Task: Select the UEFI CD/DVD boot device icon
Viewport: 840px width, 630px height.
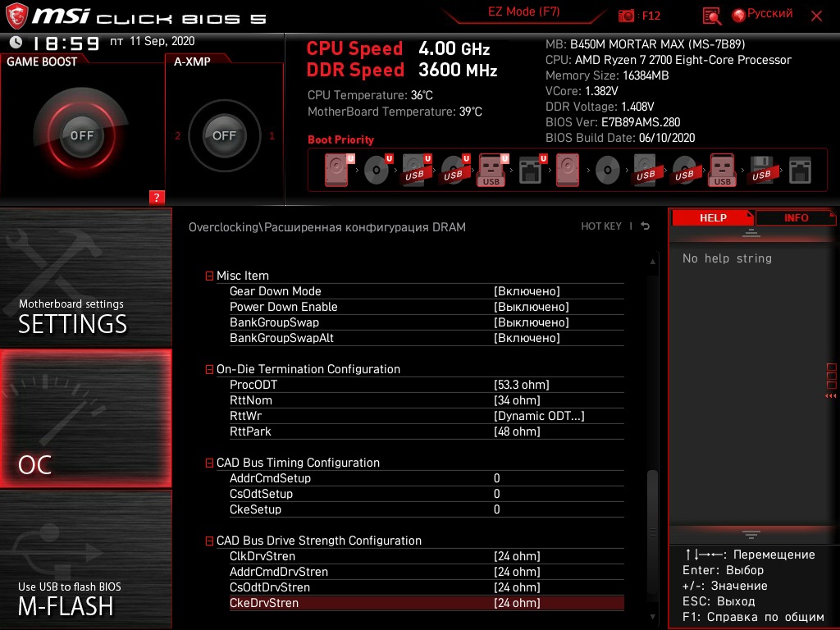Action: 377,170
